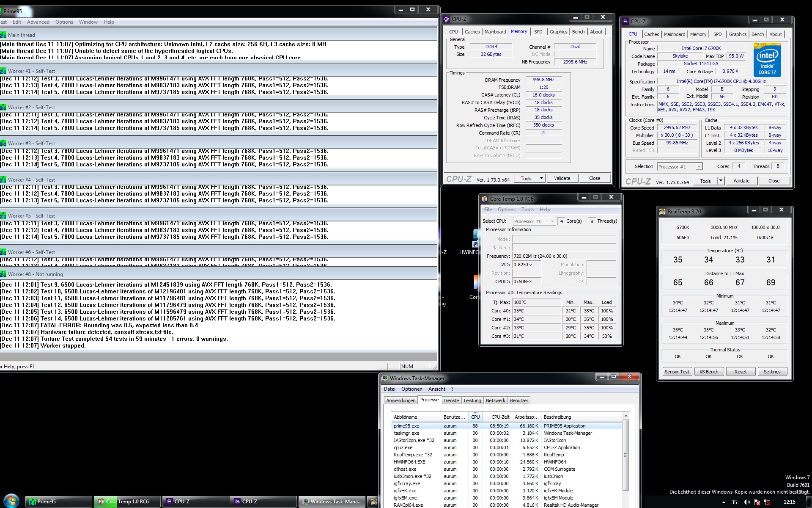This screenshot has width=812, height=508.
Task: Click Validate in left CPU-Z window
Action: (x=562, y=178)
